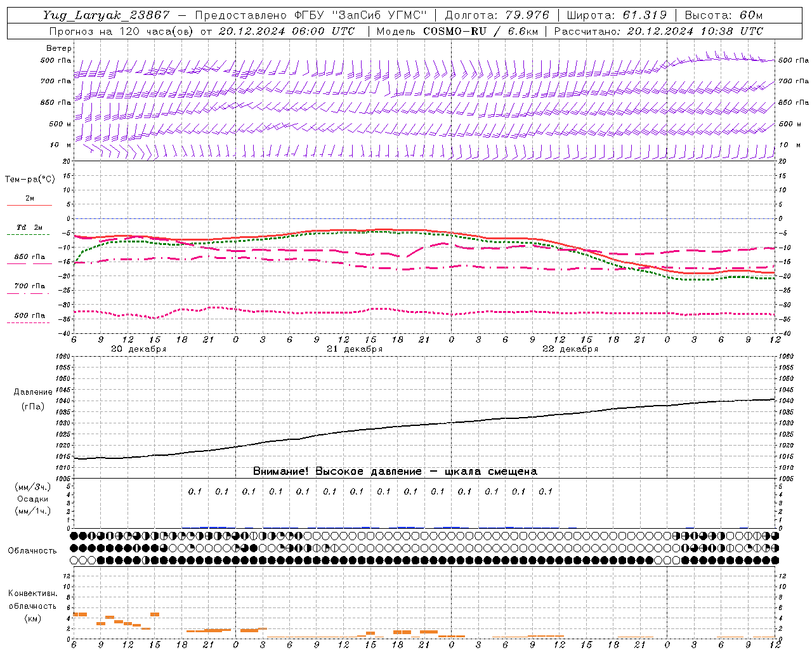Click the Ветер wind panel label

click(58, 48)
